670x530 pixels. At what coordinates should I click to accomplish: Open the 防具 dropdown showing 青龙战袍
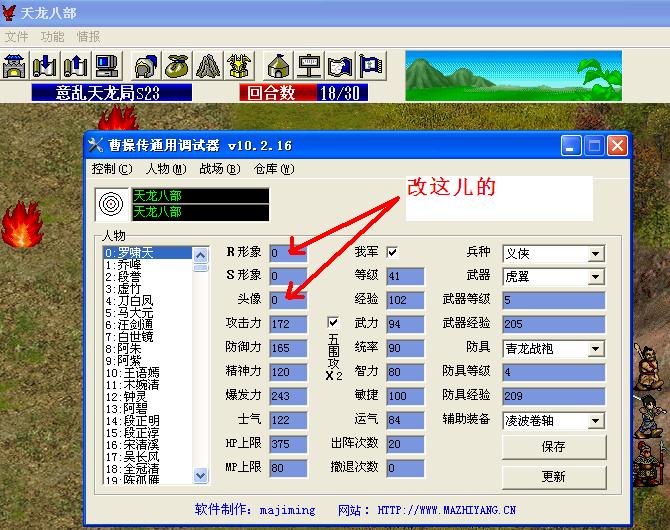[551, 348]
